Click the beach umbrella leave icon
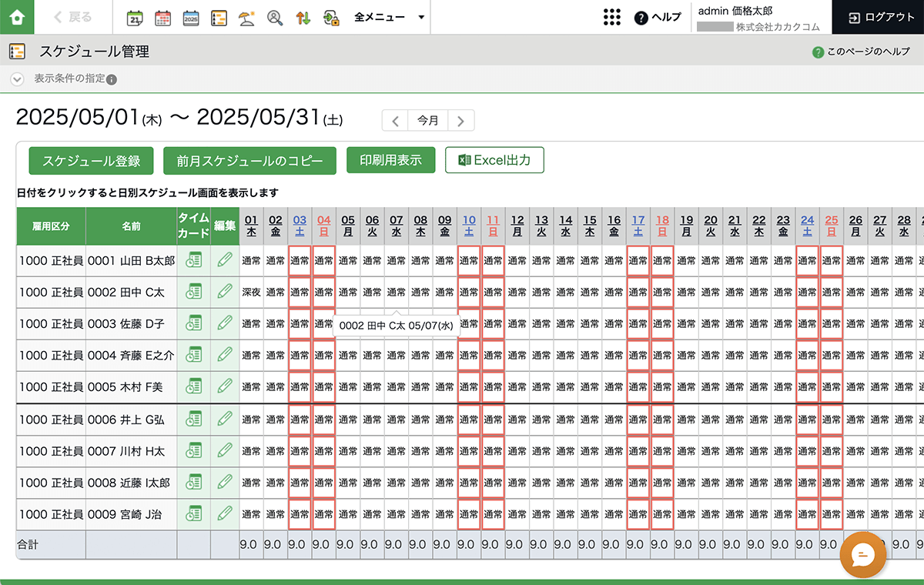This screenshot has width=924, height=585. [246, 18]
